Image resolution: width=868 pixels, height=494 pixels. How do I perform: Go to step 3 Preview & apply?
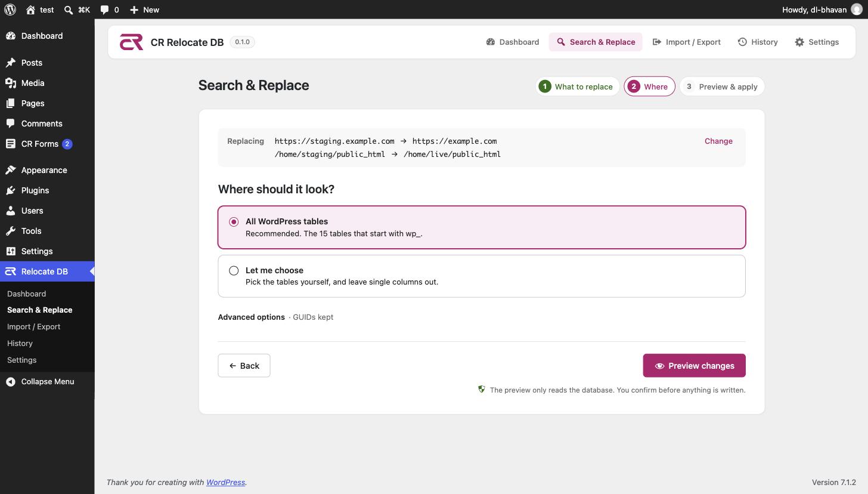pyautogui.click(x=722, y=87)
